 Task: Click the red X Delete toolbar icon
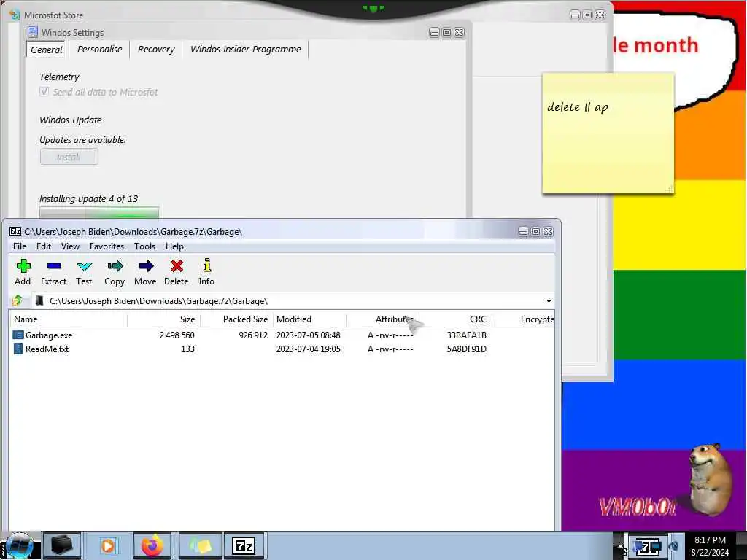pyautogui.click(x=177, y=265)
